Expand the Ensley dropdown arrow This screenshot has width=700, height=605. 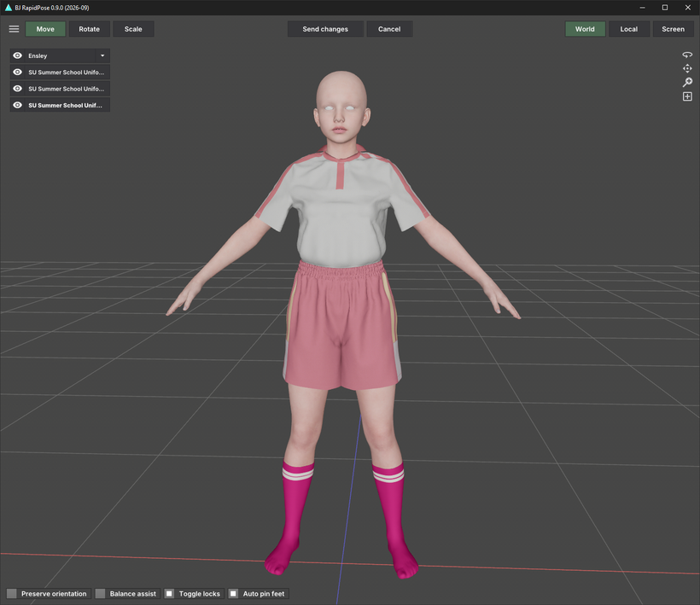click(x=102, y=55)
